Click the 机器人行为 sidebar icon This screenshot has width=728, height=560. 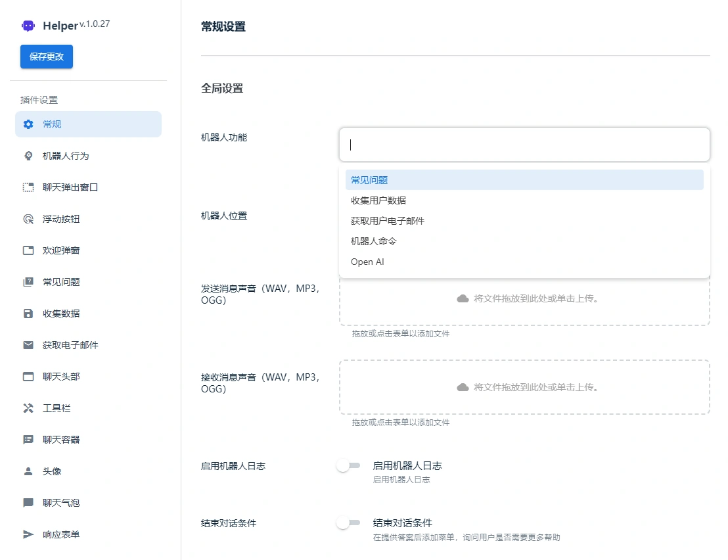coord(27,156)
